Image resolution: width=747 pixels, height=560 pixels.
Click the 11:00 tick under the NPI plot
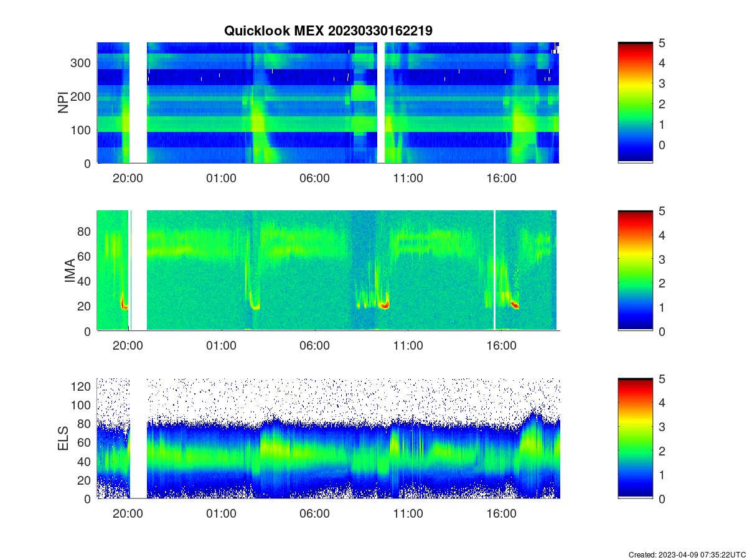[408, 178]
